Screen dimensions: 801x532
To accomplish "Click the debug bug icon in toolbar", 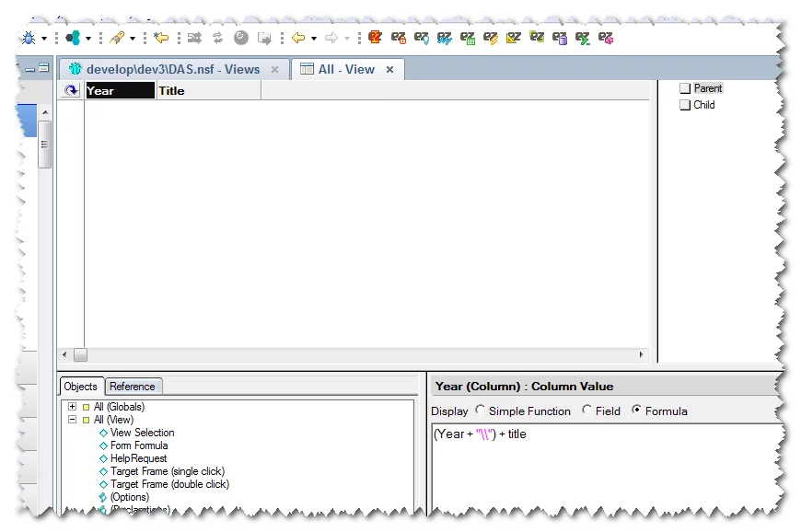I will 29,38.
